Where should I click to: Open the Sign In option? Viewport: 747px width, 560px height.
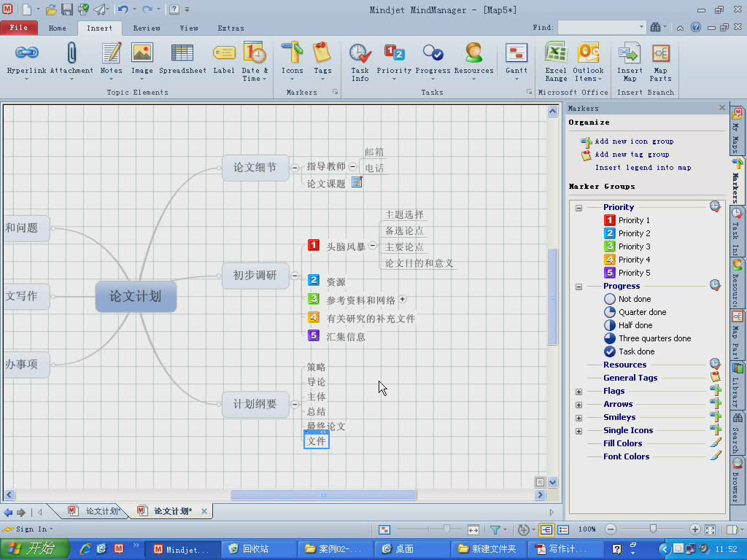[x=27, y=529]
